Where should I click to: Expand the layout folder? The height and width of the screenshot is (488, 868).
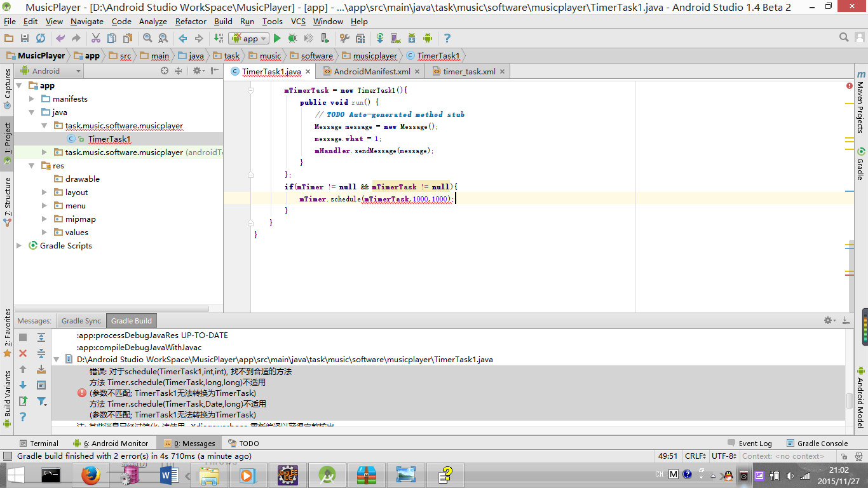click(x=44, y=192)
